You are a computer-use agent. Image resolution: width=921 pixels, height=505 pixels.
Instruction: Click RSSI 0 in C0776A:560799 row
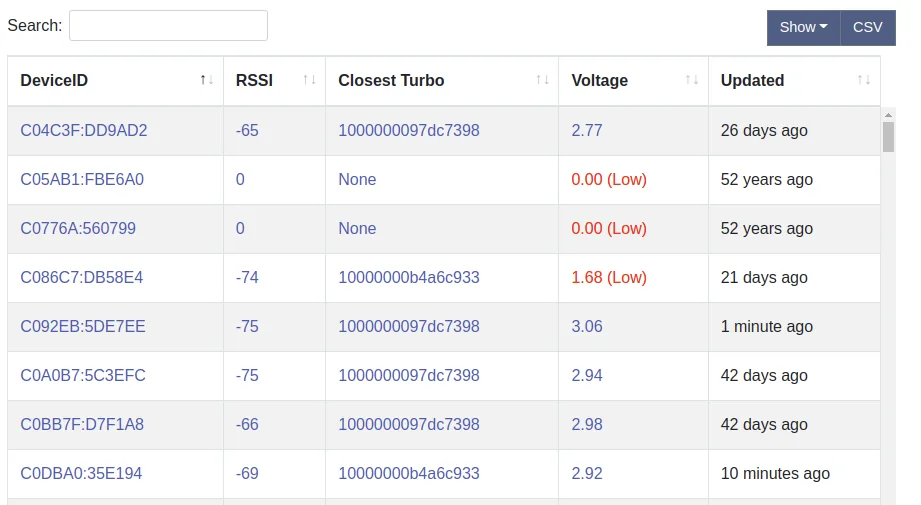click(240, 228)
